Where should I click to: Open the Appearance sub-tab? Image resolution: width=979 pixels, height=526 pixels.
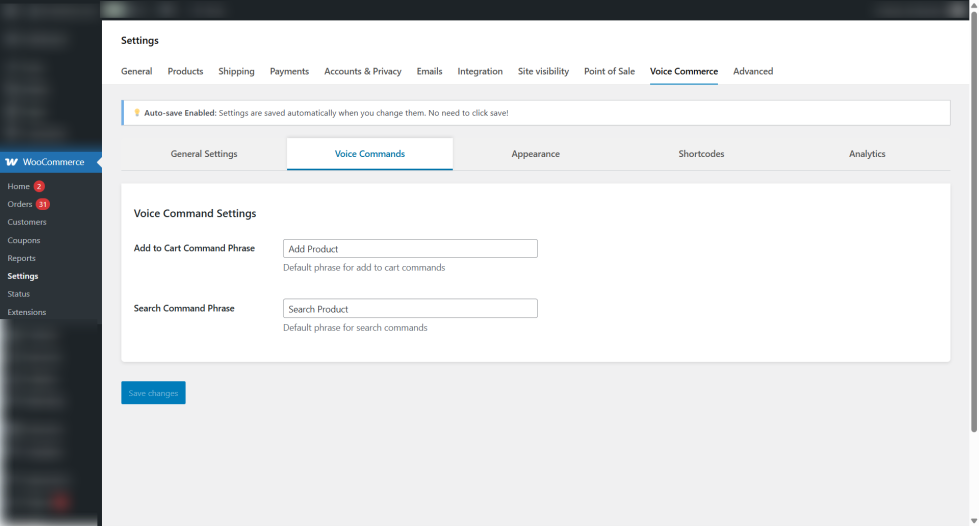pos(536,154)
